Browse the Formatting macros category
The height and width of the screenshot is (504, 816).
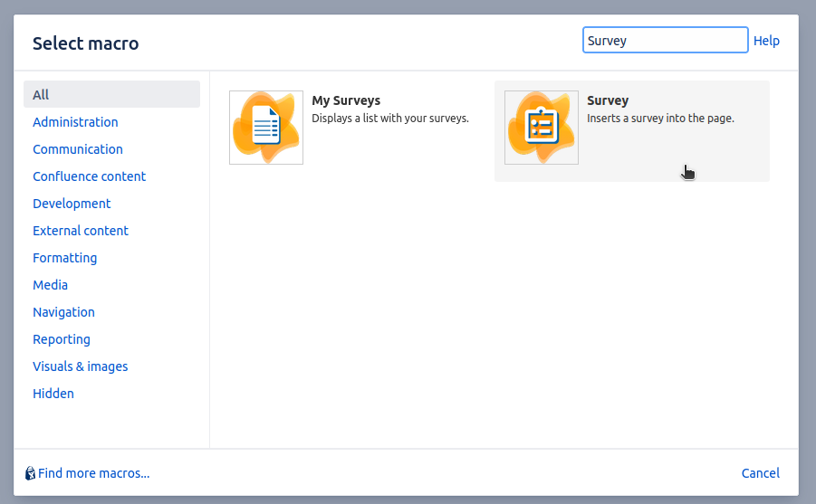click(x=64, y=258)
